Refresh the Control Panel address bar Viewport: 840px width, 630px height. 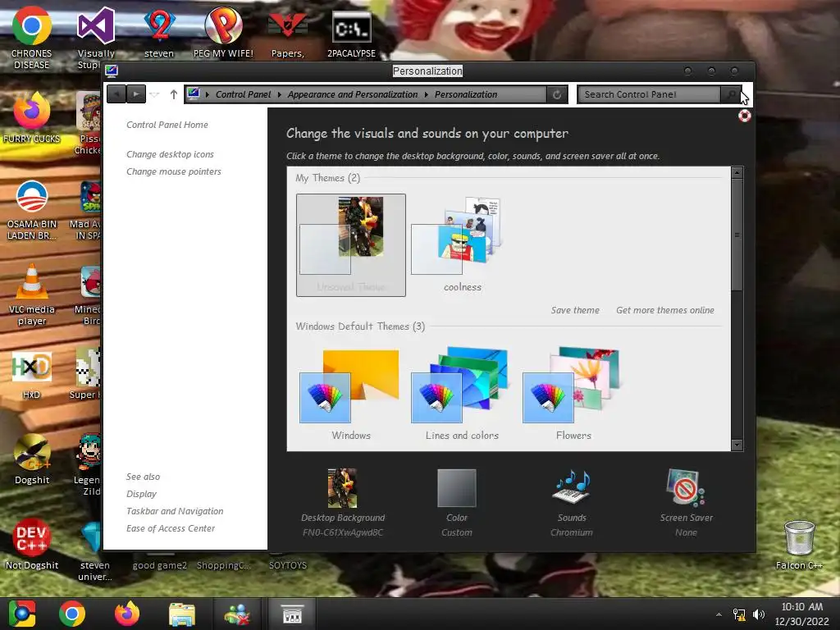[x=557, y=94]
